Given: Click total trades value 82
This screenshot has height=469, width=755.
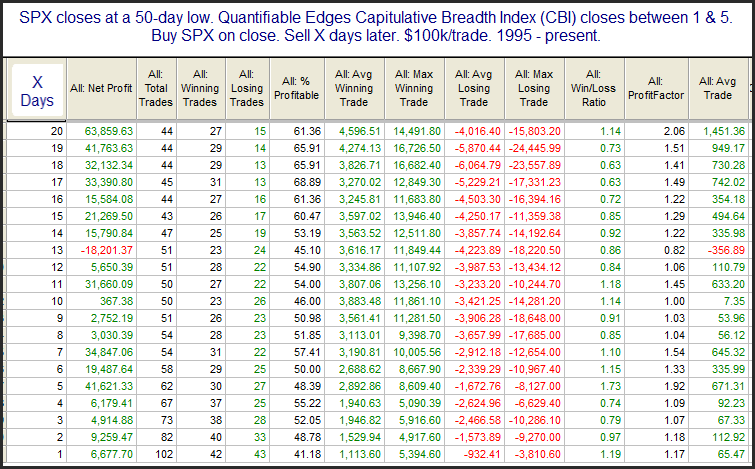Looking at the screenshot, I should [x=167, y=437].
